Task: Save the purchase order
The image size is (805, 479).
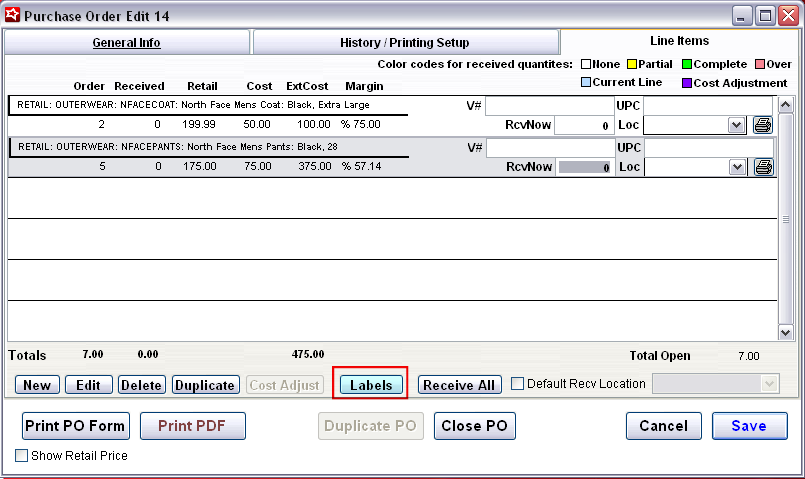Action: coord(749,426)
